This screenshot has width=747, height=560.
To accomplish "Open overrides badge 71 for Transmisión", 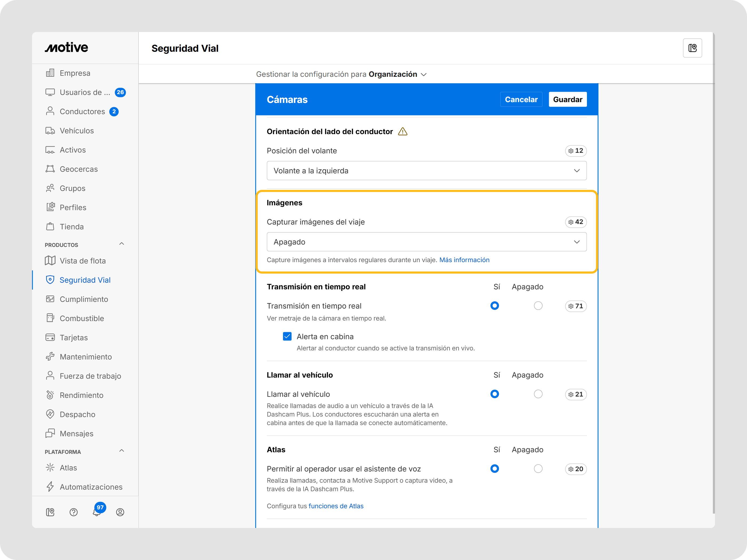I will click(x=575, y=306).
